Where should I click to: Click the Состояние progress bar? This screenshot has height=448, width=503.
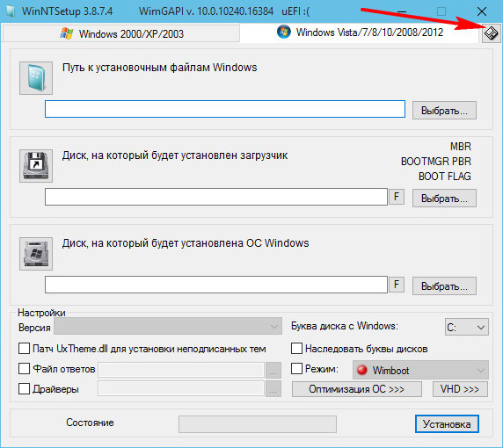click(258, 424)
